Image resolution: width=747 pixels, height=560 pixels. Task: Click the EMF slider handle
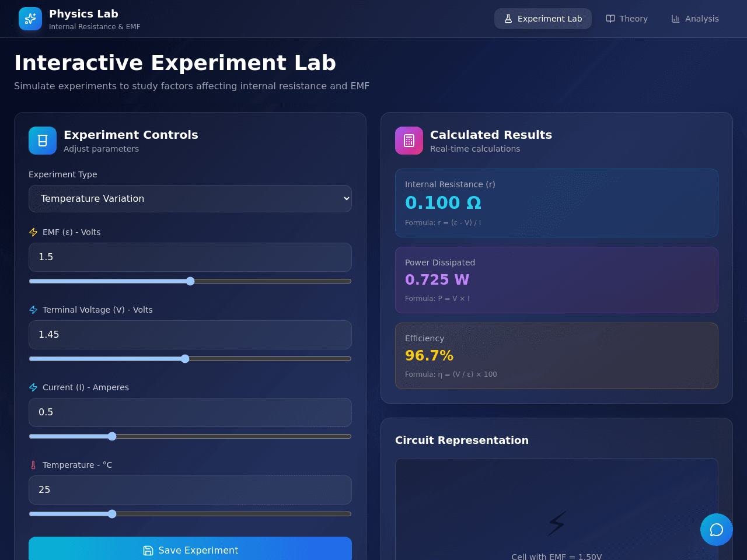pyautogui.click(x=190, y=281)
